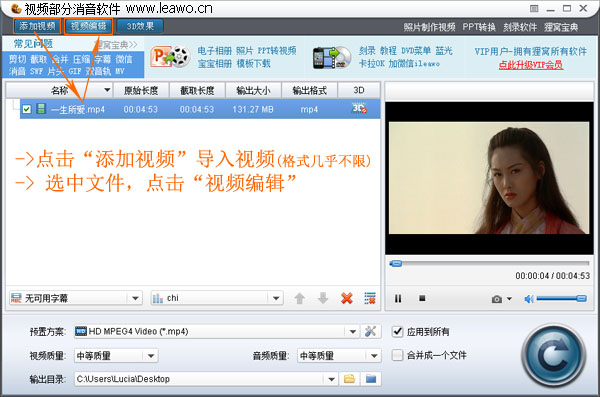The image size is (600, 397).
Task: Click the video file type icon
Action: point(41,109)
